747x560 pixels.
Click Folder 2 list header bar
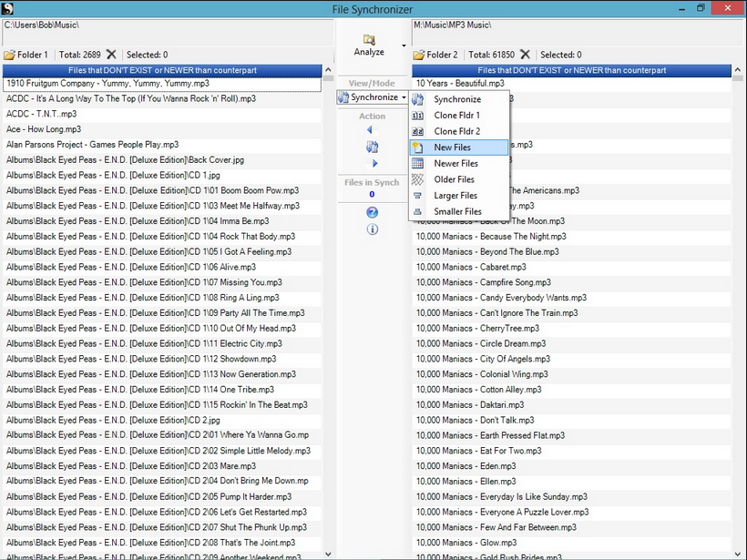click(x=572, y=70)
